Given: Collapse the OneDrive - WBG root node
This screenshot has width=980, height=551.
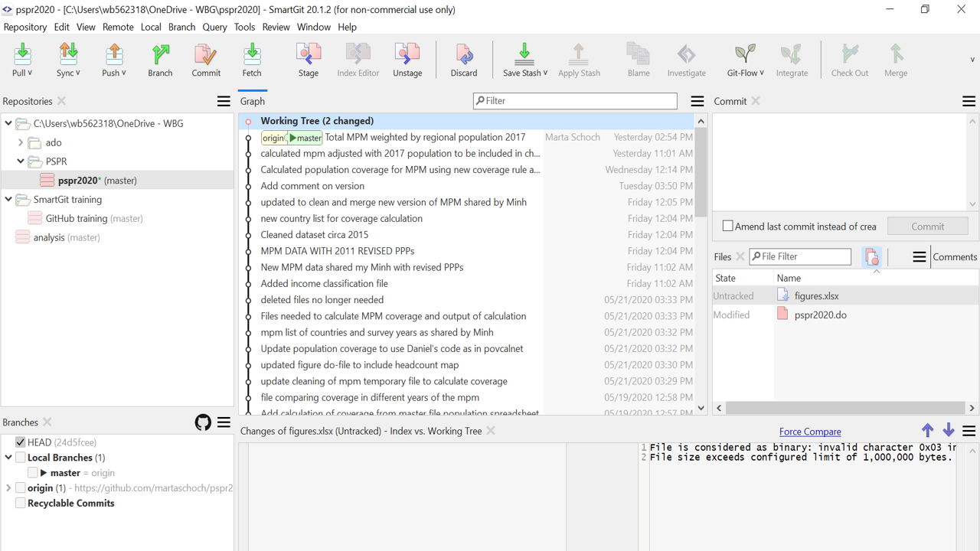Looking at the screenshot, I should coord(8,123).
